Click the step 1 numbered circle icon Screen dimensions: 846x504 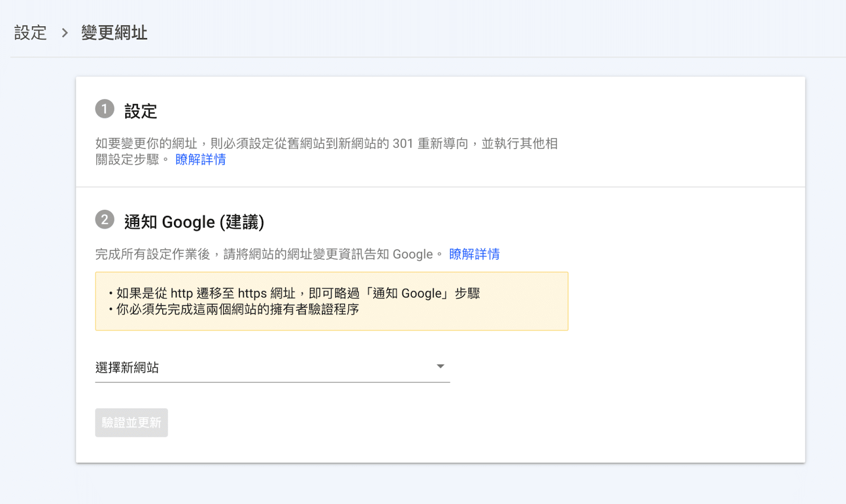pyautogui.click(x=105, y=109)
